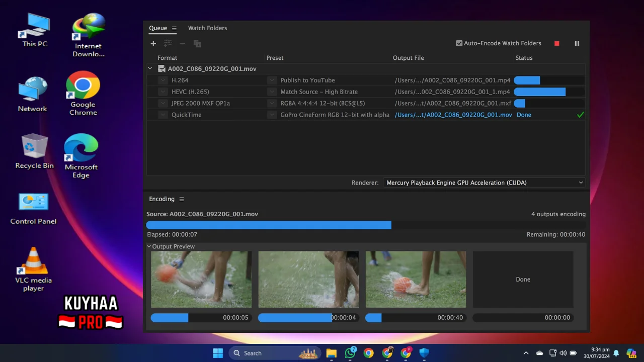
Task: Click the Format column header
Action: 168,58
